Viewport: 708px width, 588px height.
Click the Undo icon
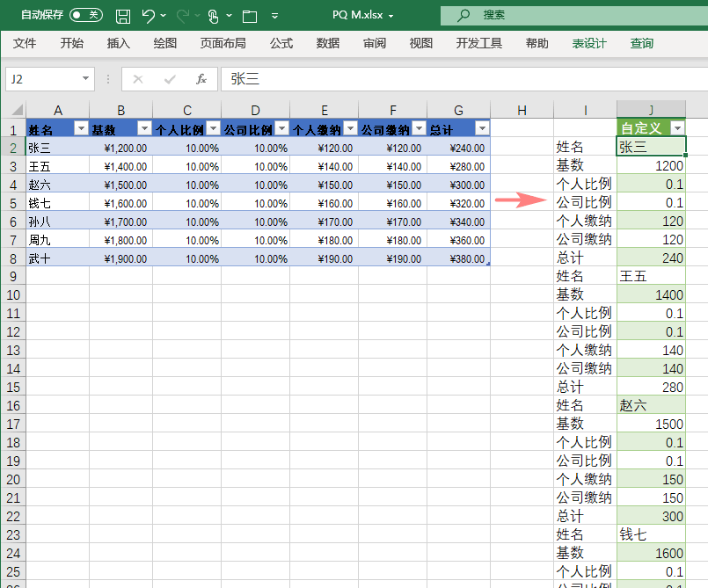pyautogui.click(x=148, y=15)
